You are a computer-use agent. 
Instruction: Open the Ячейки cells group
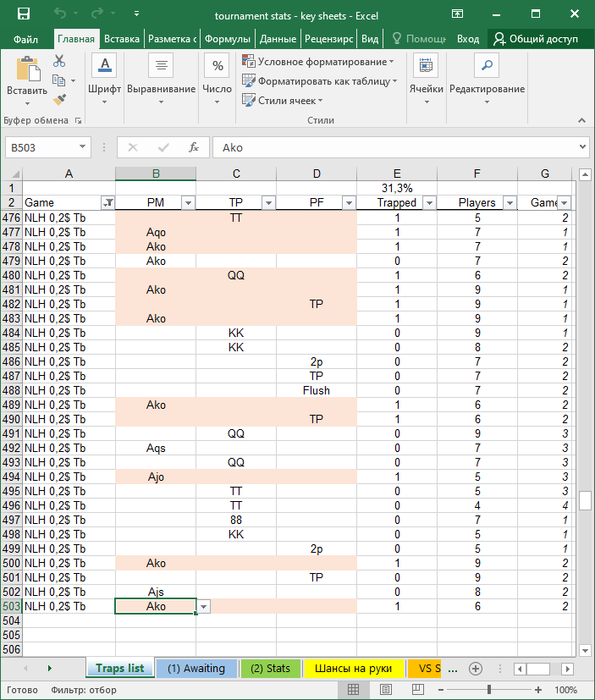pyautogui.click(x=426, y=79)
